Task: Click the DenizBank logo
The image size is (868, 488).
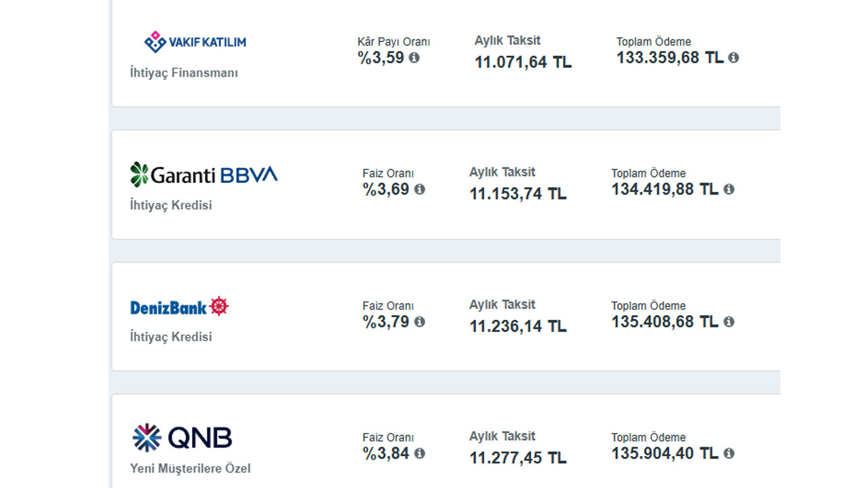Action: tap(180, 307)
